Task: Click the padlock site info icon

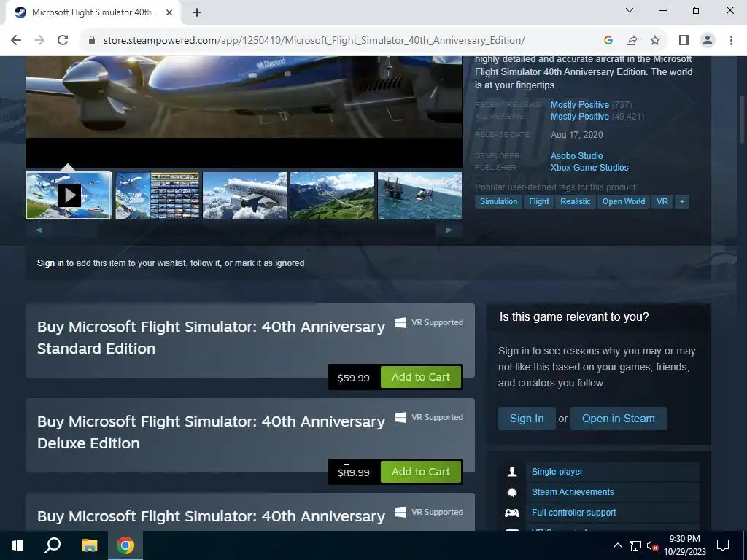Action: point(92,41)
